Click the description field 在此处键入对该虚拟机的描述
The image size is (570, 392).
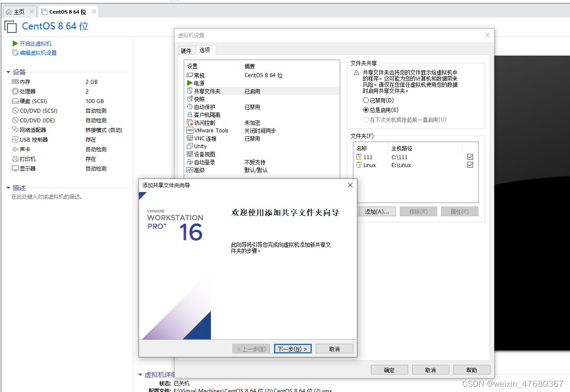click(47, 197)
